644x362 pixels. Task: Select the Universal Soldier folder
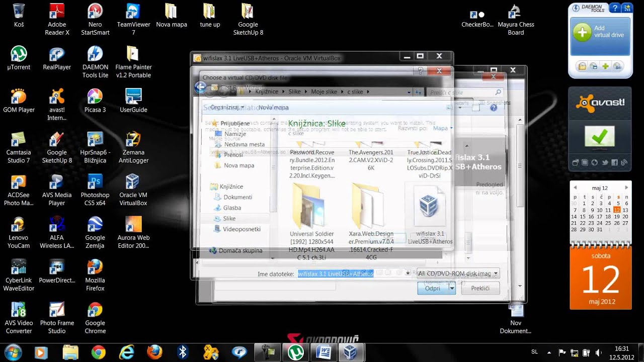(x=311, y=222)
